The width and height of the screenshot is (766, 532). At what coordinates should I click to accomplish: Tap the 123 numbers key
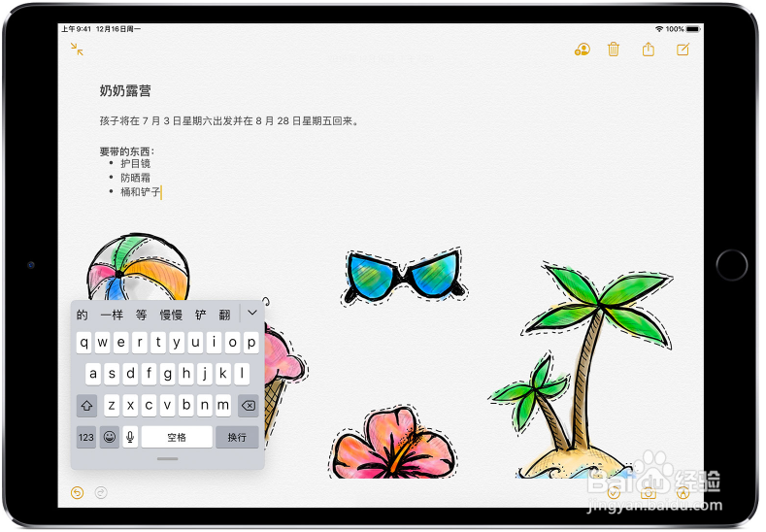(86, 437)
